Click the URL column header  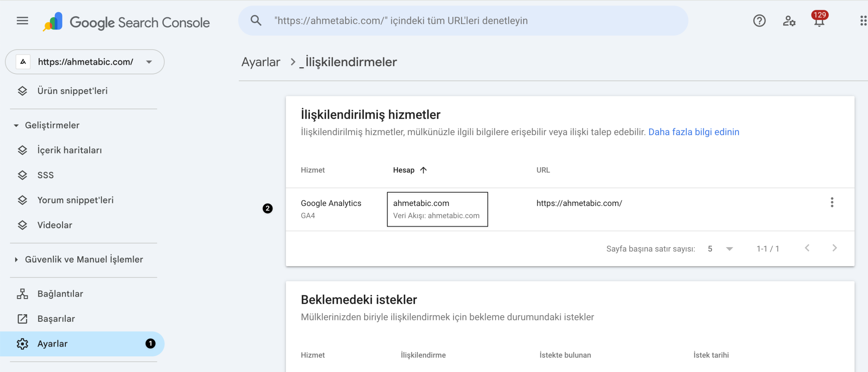point(543,170)
